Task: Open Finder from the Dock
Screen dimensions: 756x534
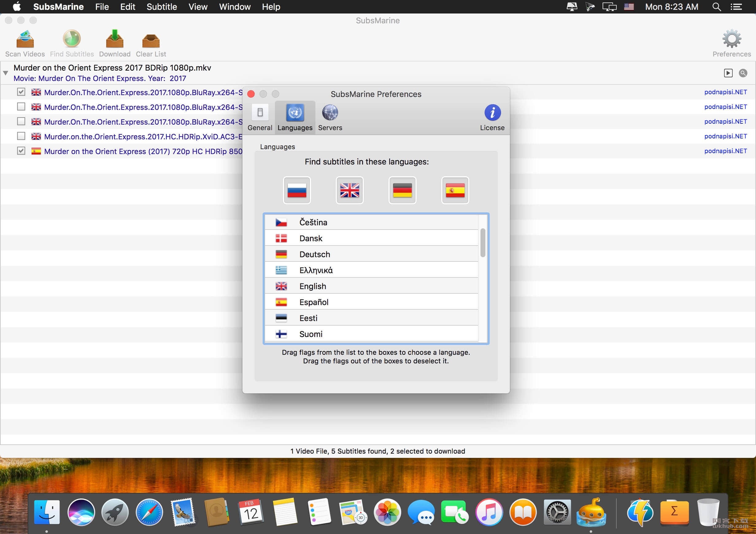Action: [46, 512]
